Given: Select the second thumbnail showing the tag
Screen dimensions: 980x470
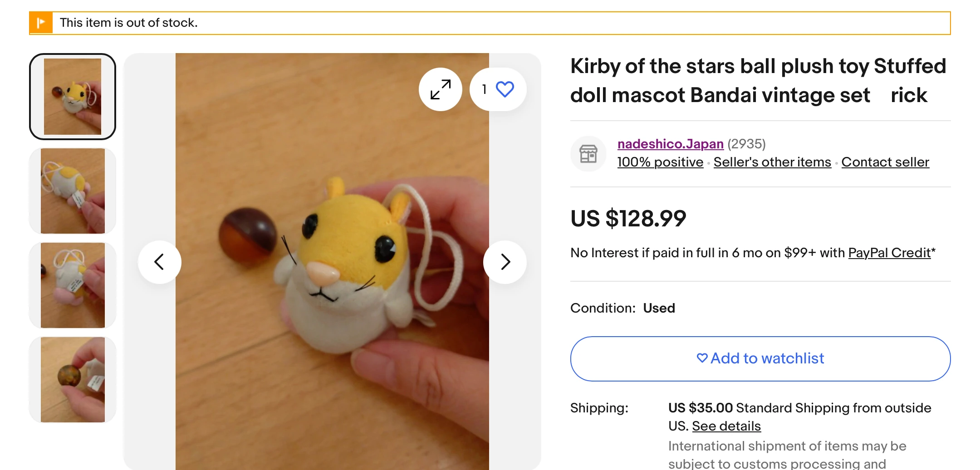Looking at the screenshot, I should click(x=72, y=191).
